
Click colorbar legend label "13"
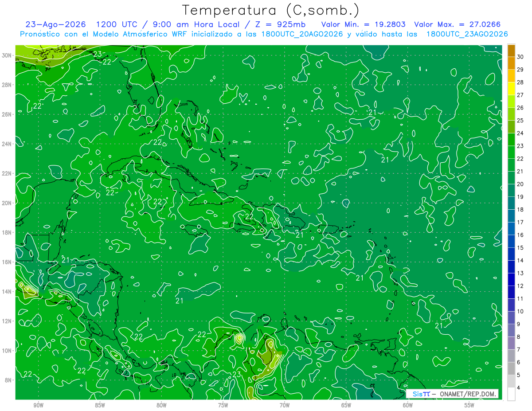pyautogui.click(x=520, y=274)
